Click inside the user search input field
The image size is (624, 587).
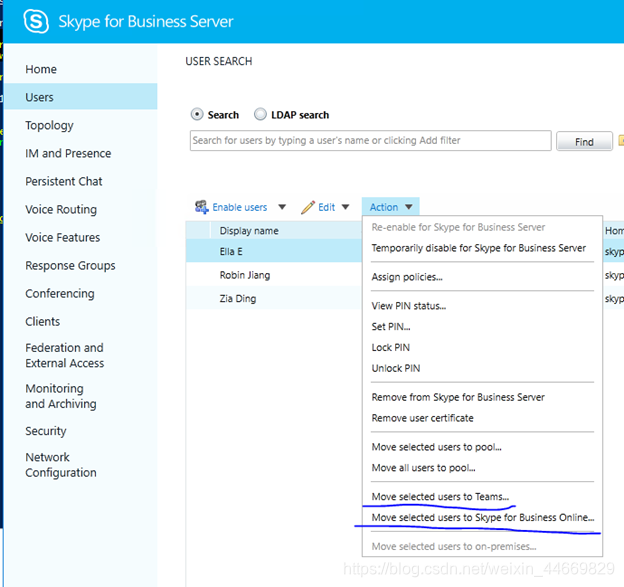click(x=370, y=140)
